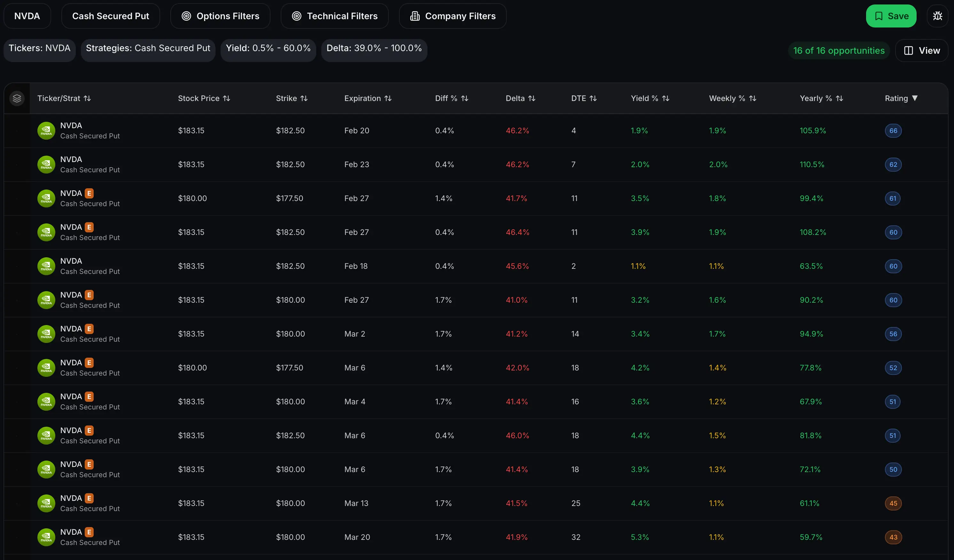Click the Mar 13 expiration cell
The image size is (954, 560).
(x=356, y=503)
